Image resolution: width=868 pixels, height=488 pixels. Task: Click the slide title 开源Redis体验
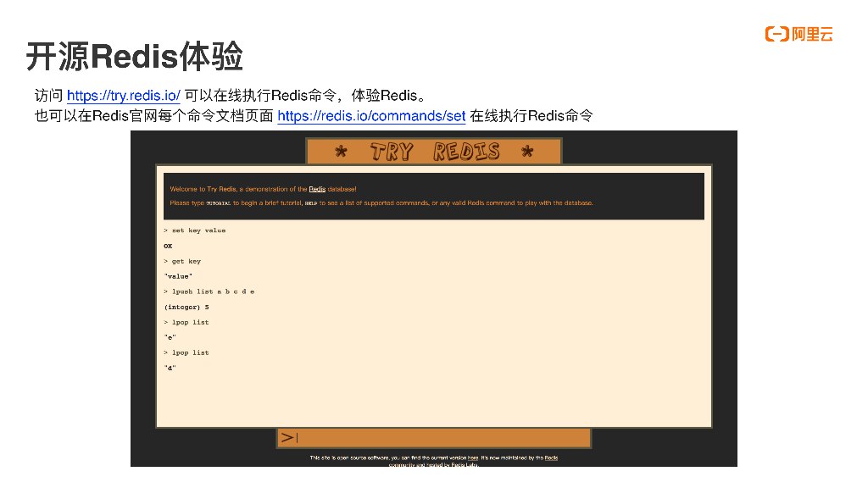coord(135,56)
